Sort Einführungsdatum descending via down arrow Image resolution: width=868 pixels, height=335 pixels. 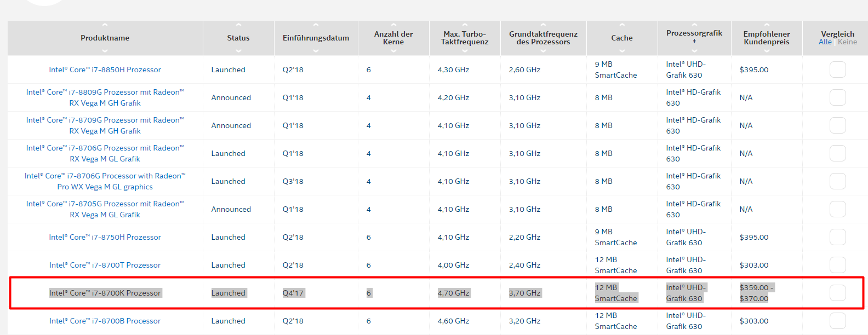tap(316, 51)
